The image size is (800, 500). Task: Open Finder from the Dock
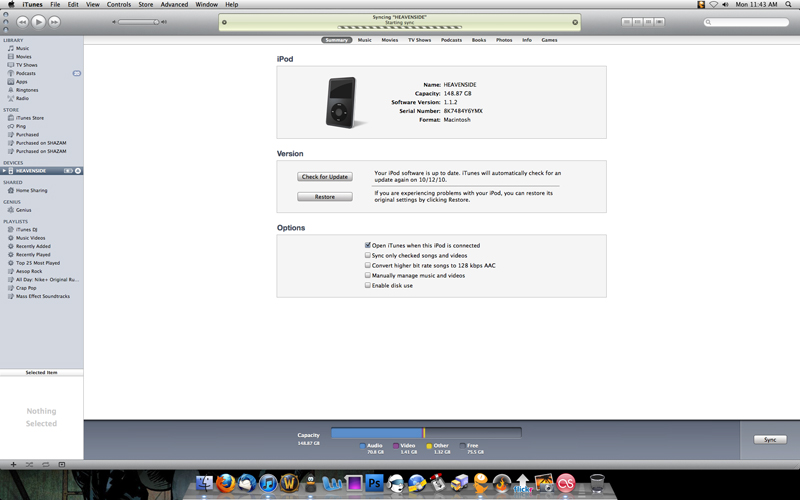point(204,483)
